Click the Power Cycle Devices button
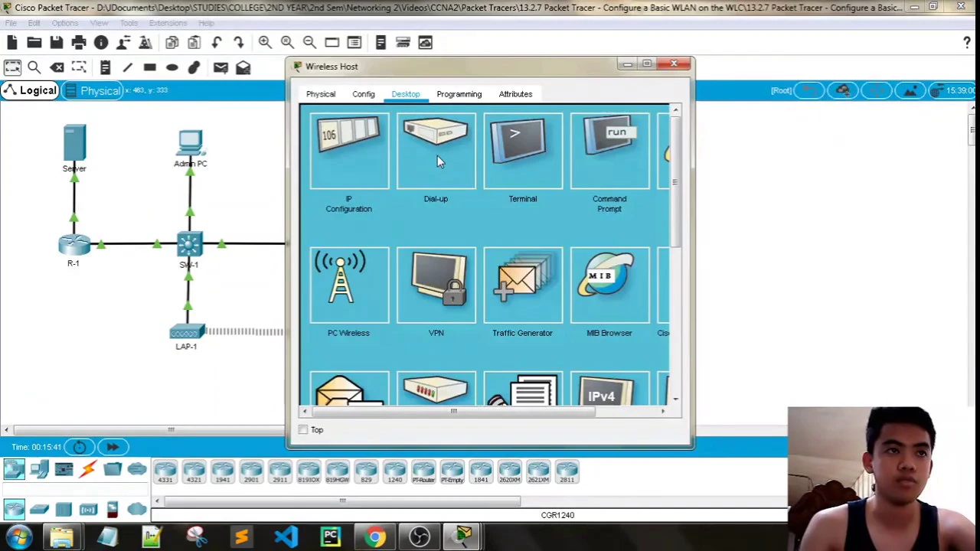980x551 pixels. click(x=80, y=447)
